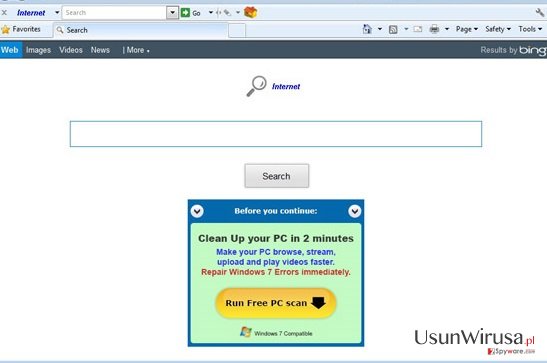Close the Internet toolbar with the X

(4, 13)
